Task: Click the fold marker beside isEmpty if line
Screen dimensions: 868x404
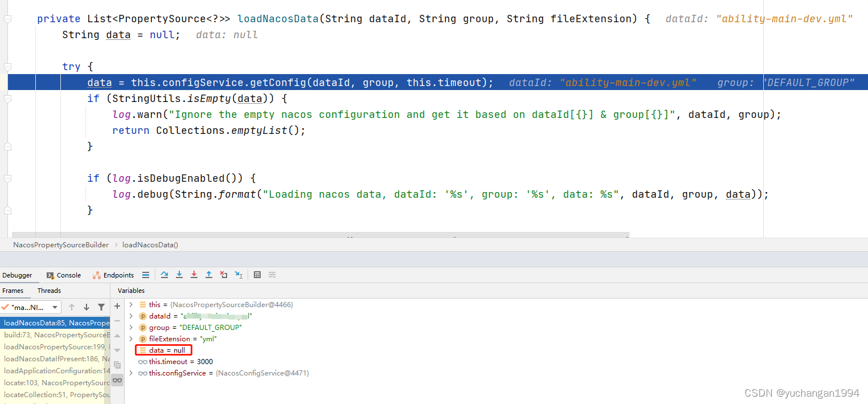Action: (x=7, y=99)
